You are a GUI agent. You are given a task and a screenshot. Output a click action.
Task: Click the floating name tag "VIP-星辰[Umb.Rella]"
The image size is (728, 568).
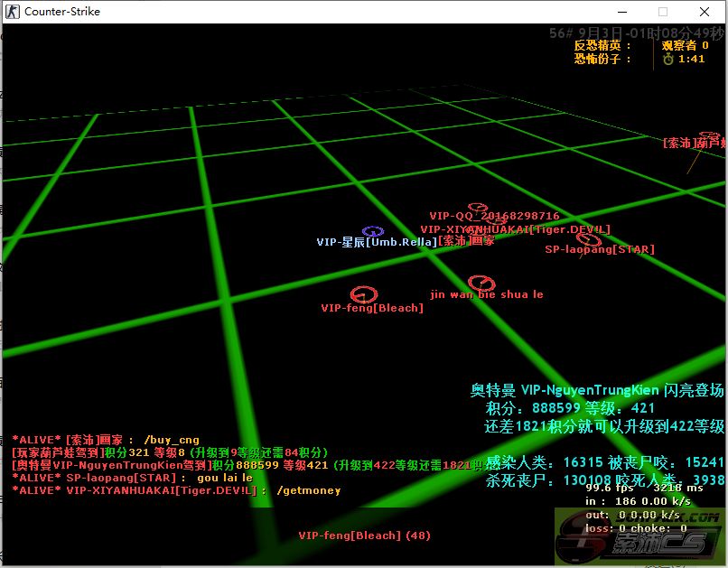pos(377,242)
